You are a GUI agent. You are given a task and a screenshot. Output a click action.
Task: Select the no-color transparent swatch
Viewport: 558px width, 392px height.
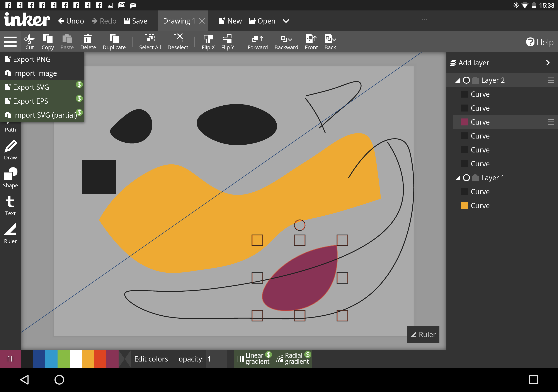click(x=125, y=359)
